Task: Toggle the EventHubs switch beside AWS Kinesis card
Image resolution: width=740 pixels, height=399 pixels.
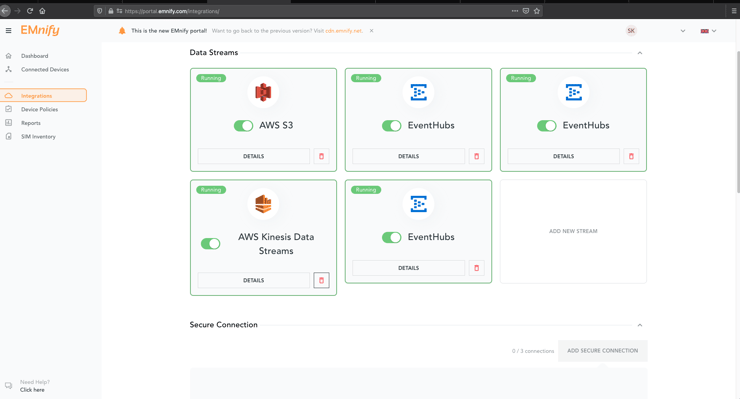Action: [x=392, y=237]
